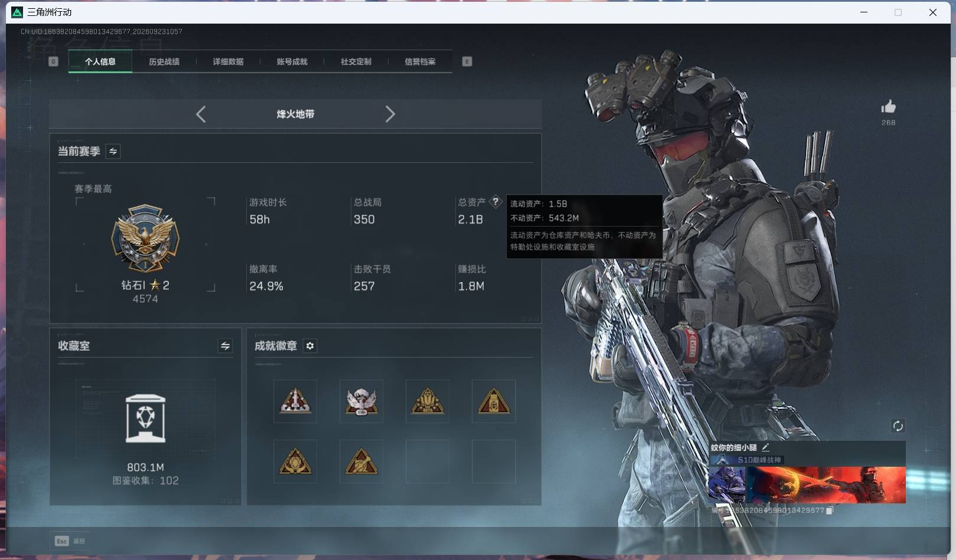The image size is (956, 560).
Task: Open the 收藏室 display case icon
Action: pos(145,418)
